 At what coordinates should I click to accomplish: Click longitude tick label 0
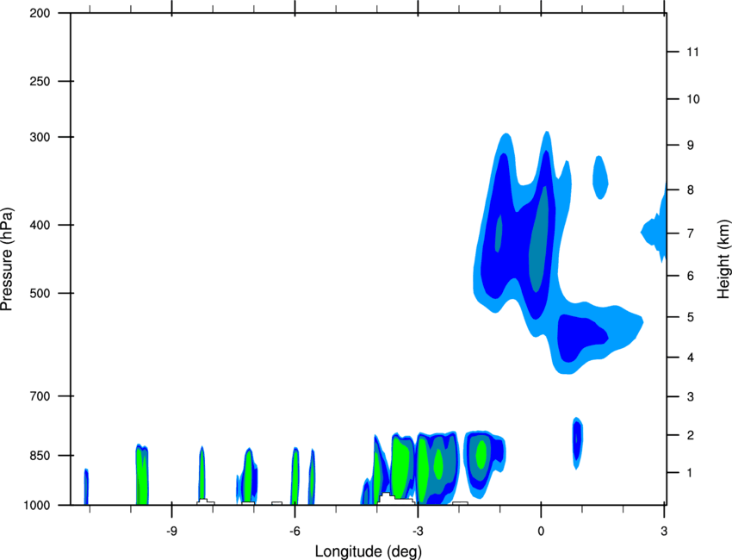click(541, 532)
